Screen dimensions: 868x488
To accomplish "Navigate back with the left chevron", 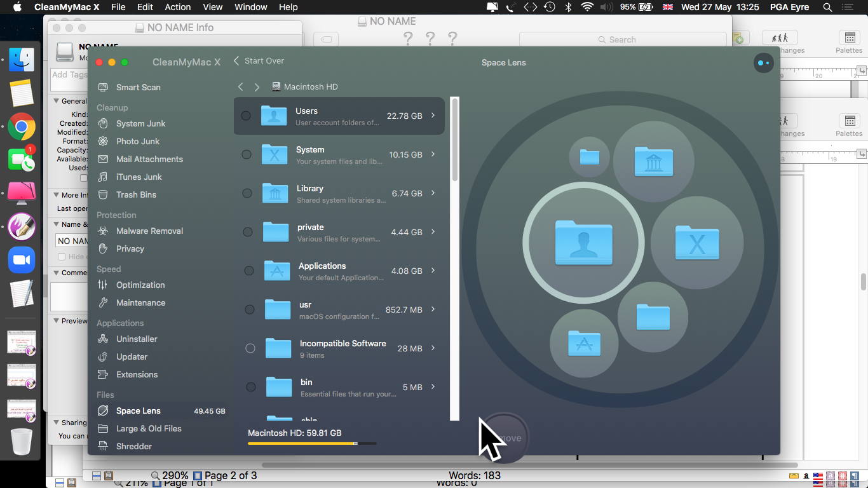I will (240, 86).
